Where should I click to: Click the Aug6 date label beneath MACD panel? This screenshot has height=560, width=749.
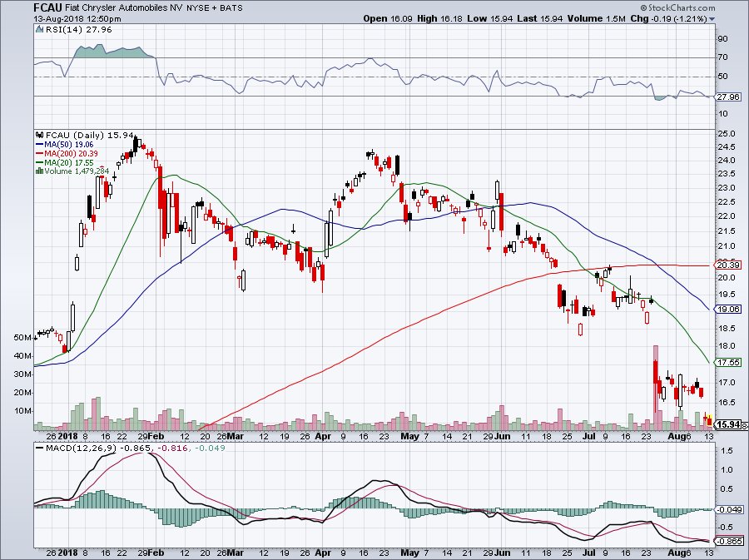point(678,553)
